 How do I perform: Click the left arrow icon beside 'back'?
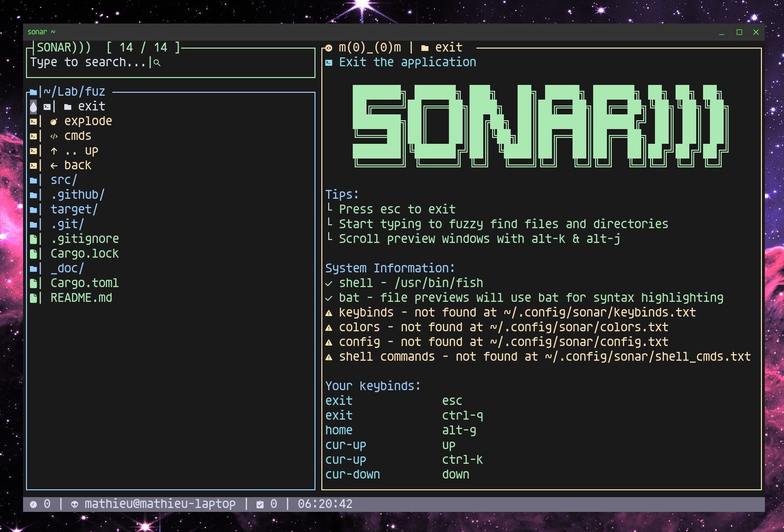coord(54,166)
